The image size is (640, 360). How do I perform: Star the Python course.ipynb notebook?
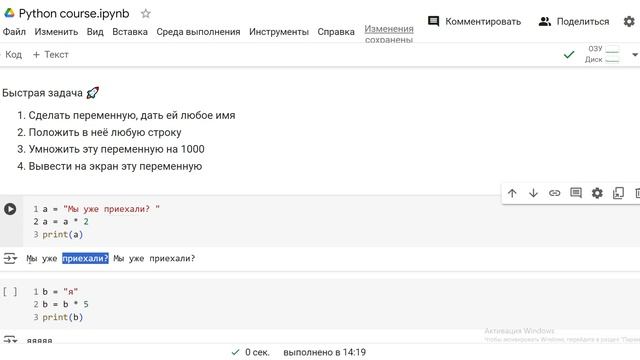point(146,13)
